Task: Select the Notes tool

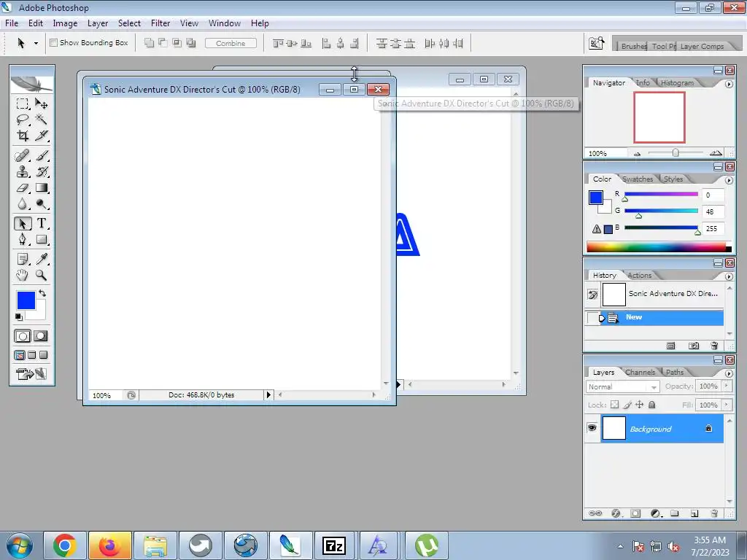Action: coord(22,259)
